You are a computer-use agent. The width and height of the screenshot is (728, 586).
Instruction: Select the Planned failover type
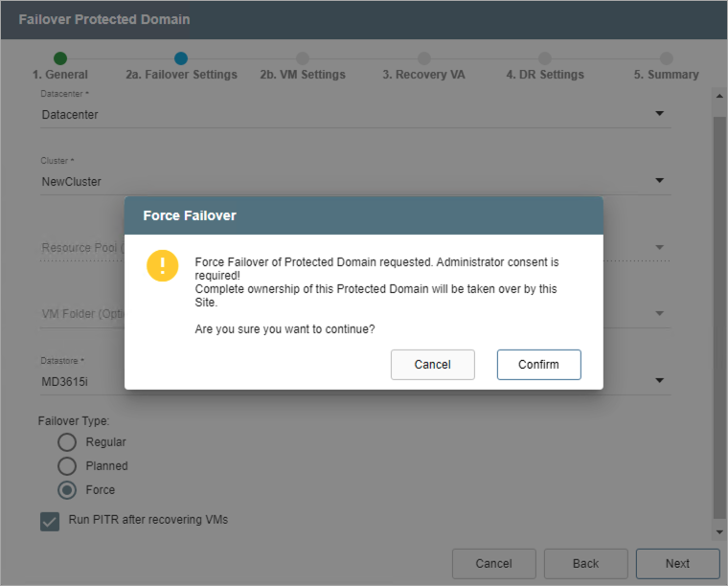[x=67, y=466]
